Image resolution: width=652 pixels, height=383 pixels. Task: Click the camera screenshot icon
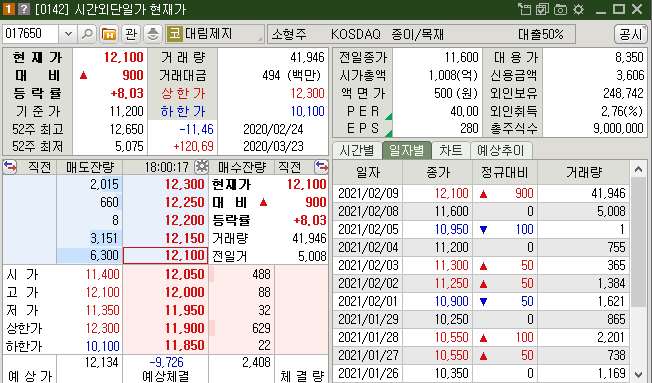(x=561, y=9)
